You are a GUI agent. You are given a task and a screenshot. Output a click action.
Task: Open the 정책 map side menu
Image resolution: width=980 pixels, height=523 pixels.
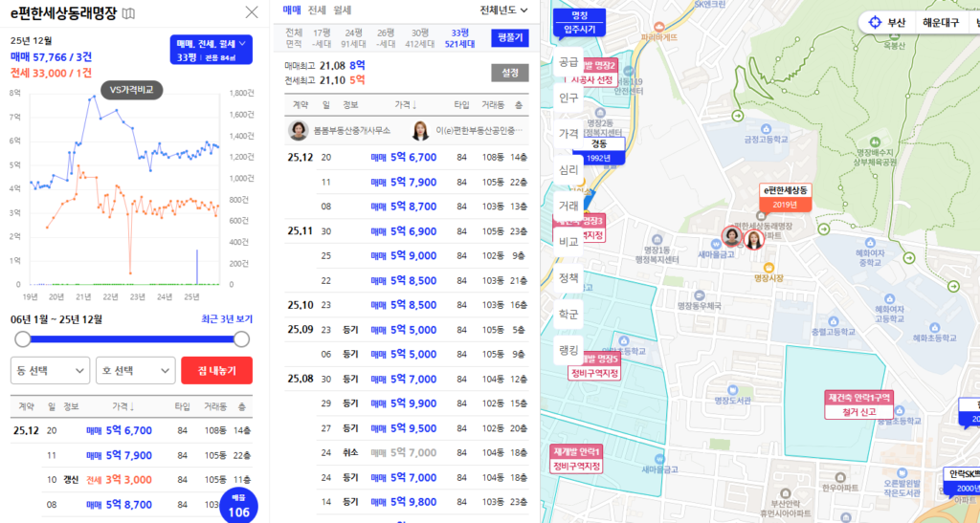click(x=568, y=277)
